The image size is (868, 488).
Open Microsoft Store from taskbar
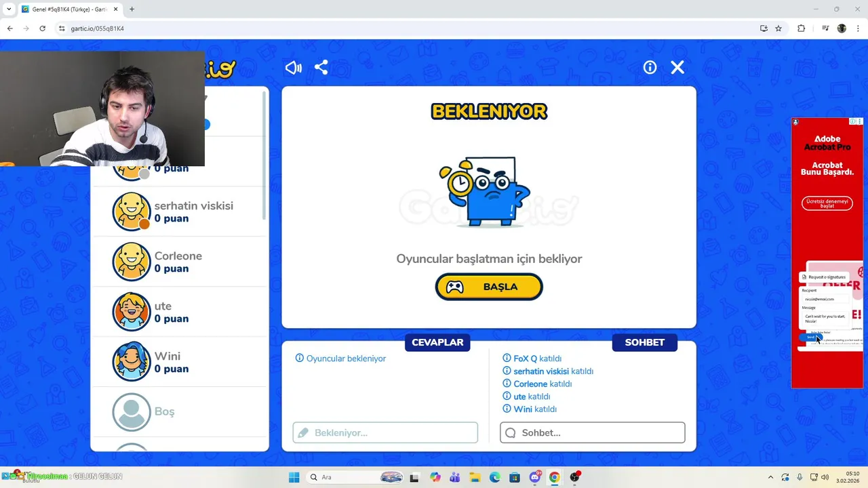515,477
